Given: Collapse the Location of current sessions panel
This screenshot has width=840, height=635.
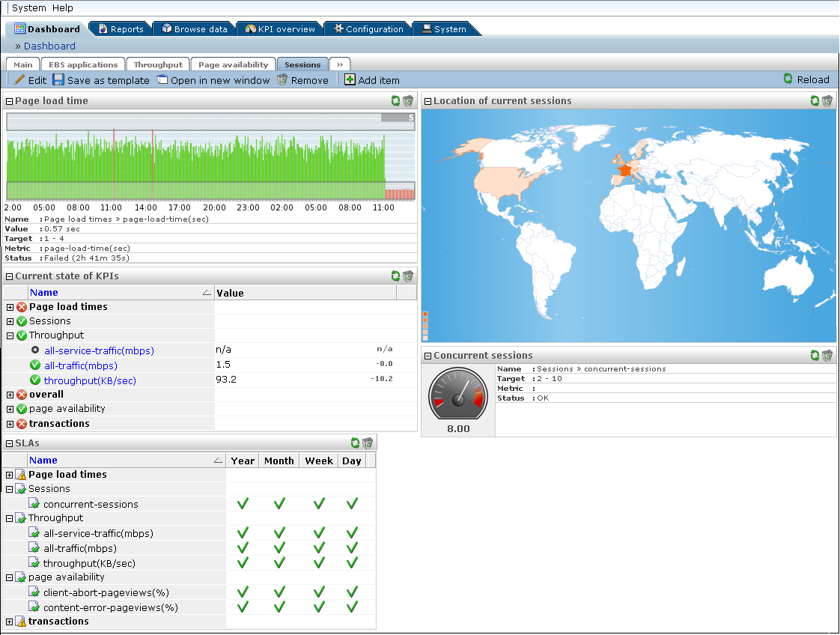Looking at the screenshot, I should click(x=427, y=101).
